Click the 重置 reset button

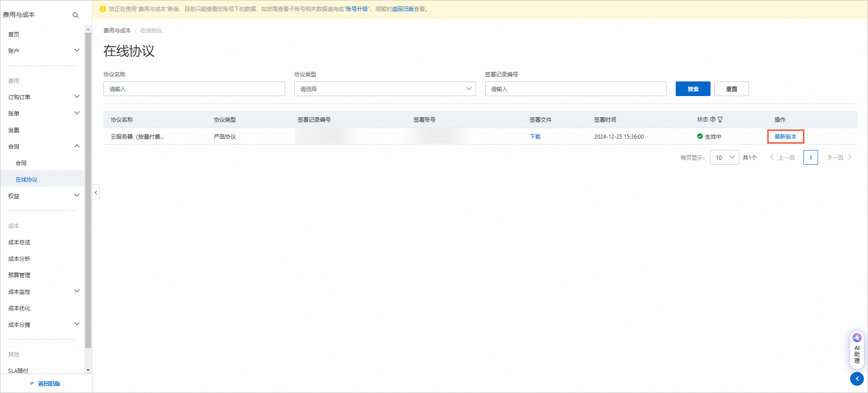coord(731,89)
